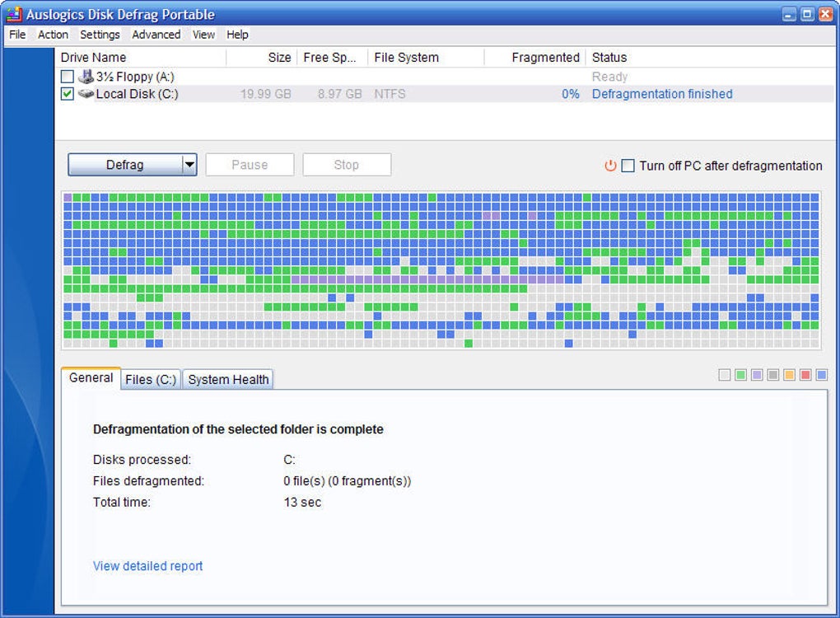
Task: Open the View menu
Action: [x=203, y=35]
